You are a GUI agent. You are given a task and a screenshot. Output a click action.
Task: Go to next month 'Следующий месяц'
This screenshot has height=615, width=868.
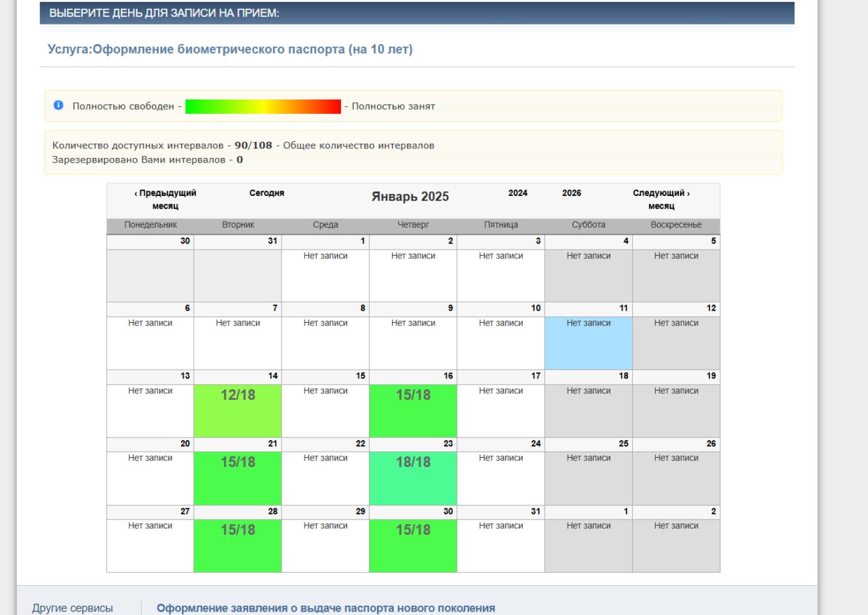point(661,199)
